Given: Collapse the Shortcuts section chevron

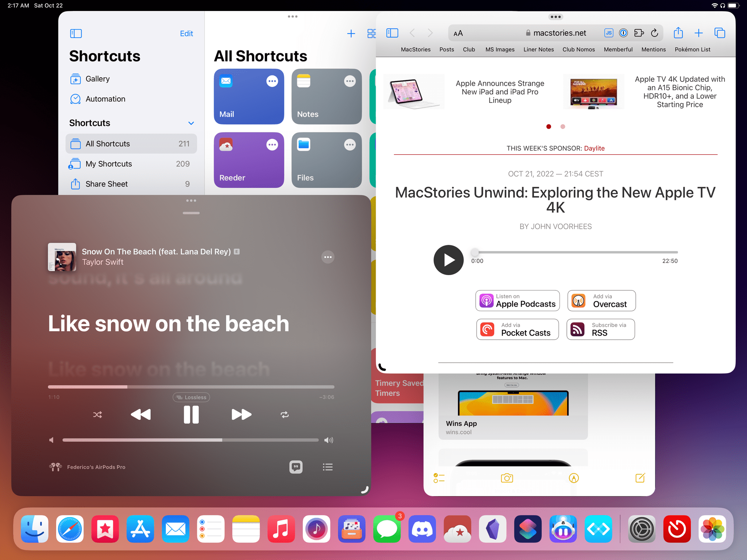Looking at the screenshot, I should 191,123.
